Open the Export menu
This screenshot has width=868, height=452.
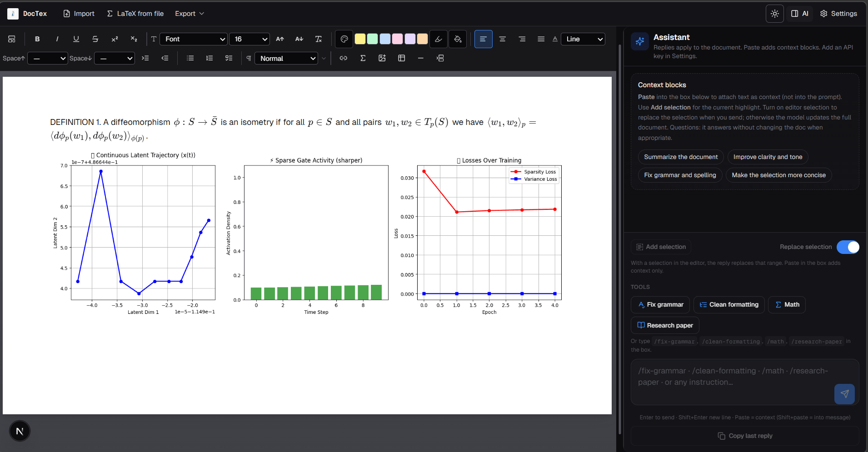coord(189,14)
